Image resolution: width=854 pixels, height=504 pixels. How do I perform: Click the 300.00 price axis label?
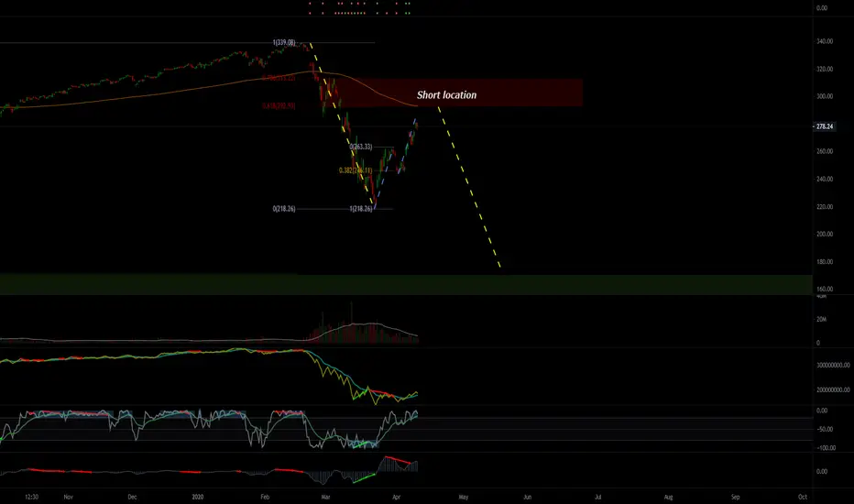pos(825,96)
